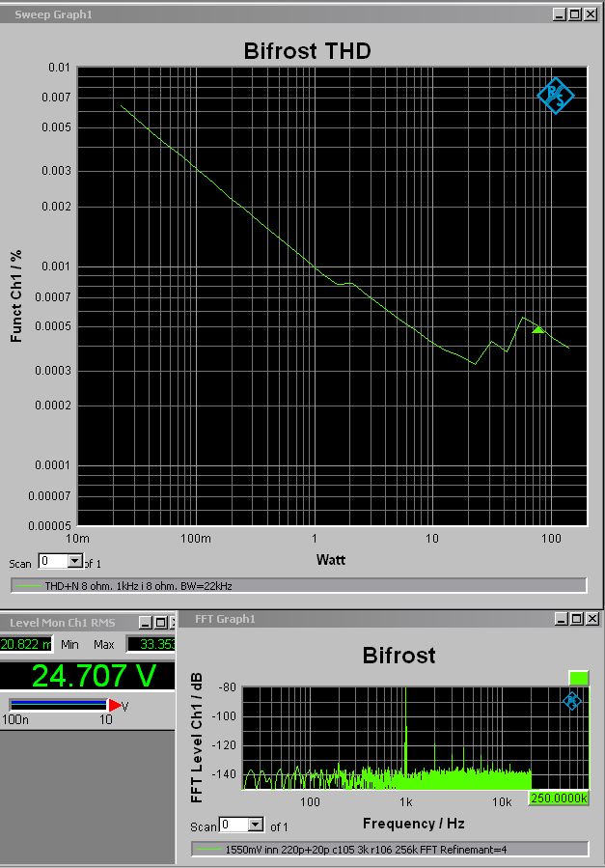Click the Funct Ch1 / % axis label
Image resolution: width=605 pixels, height=868 pixels.
point(16,295)
